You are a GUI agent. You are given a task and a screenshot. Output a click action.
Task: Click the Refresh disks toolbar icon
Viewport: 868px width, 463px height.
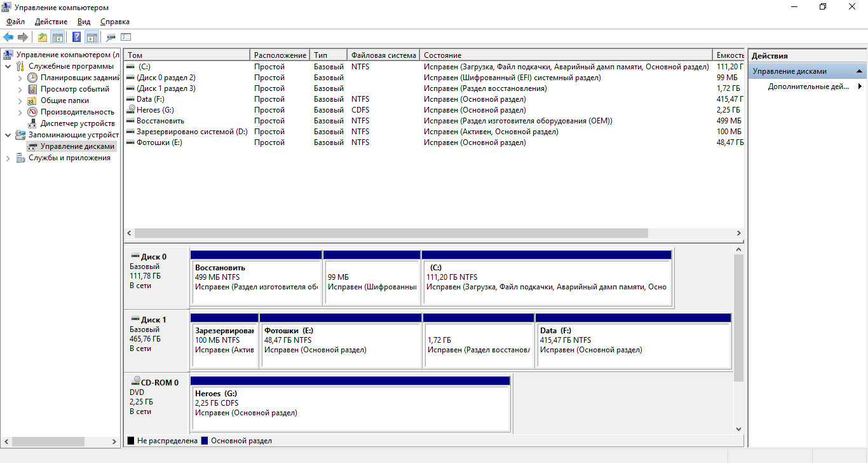pos(111,38)
